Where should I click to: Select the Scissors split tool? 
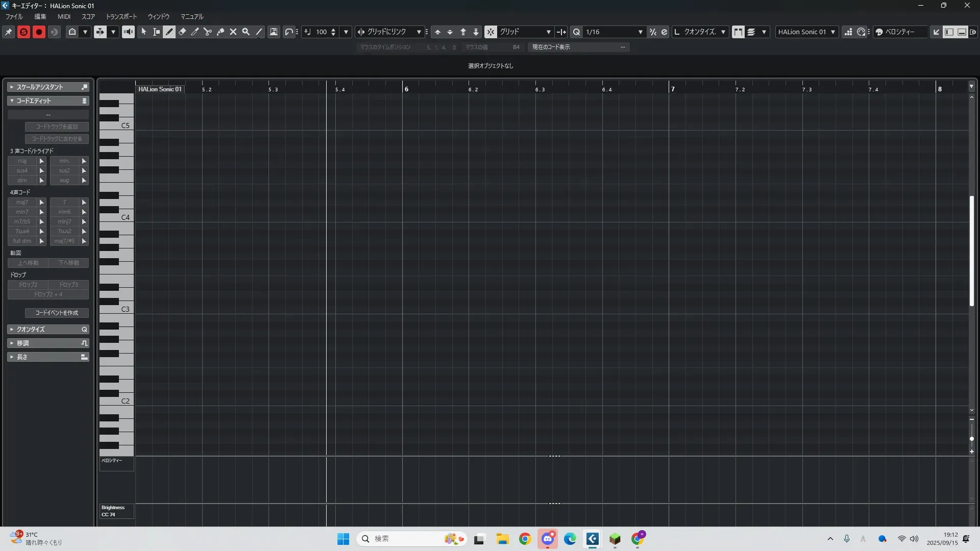click(x=208, y=32)
